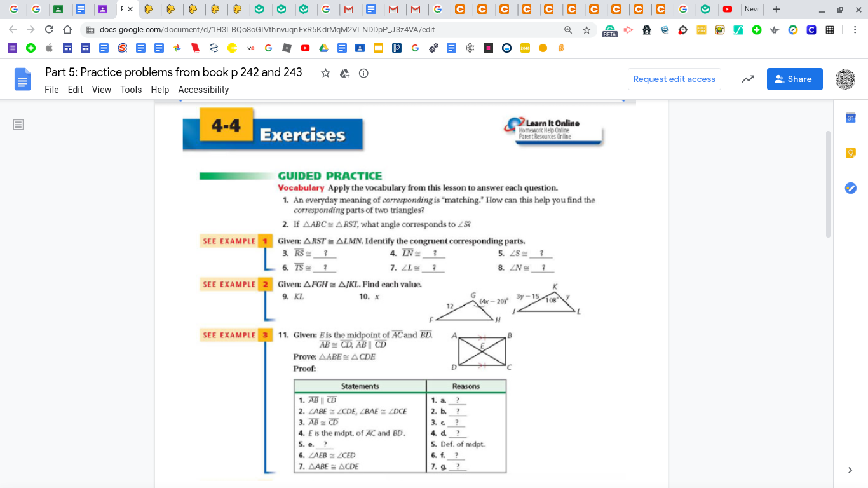Open the Edit menu
The height and width of the screenshot is (488, 868).
[75, 90]
